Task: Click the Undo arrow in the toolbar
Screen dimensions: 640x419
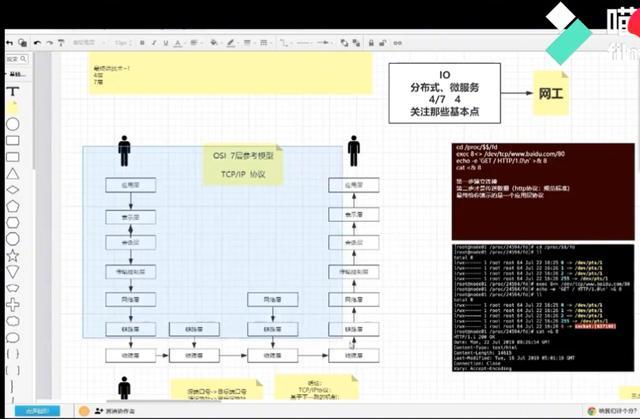Action: click(37, 43)
